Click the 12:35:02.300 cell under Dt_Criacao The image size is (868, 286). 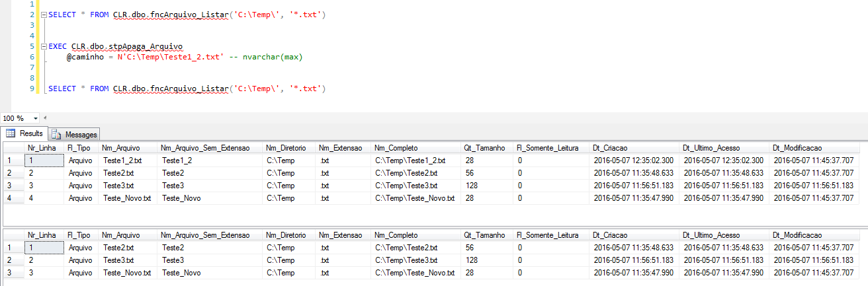click(634, 160)
